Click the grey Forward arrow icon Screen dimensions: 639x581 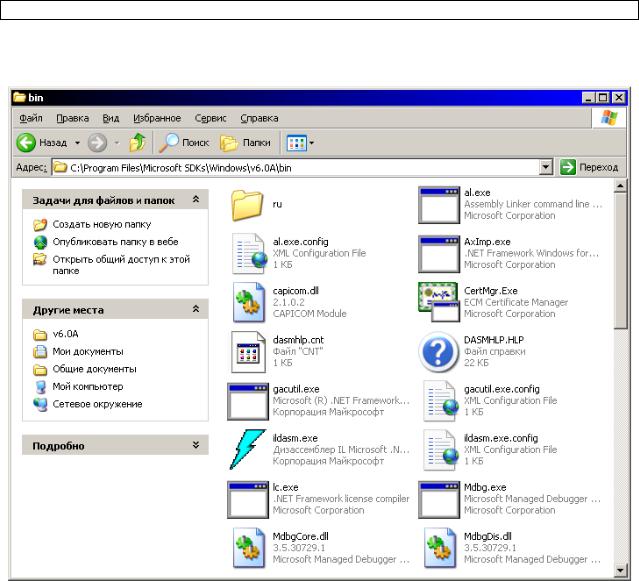click(x=97, y=143)
